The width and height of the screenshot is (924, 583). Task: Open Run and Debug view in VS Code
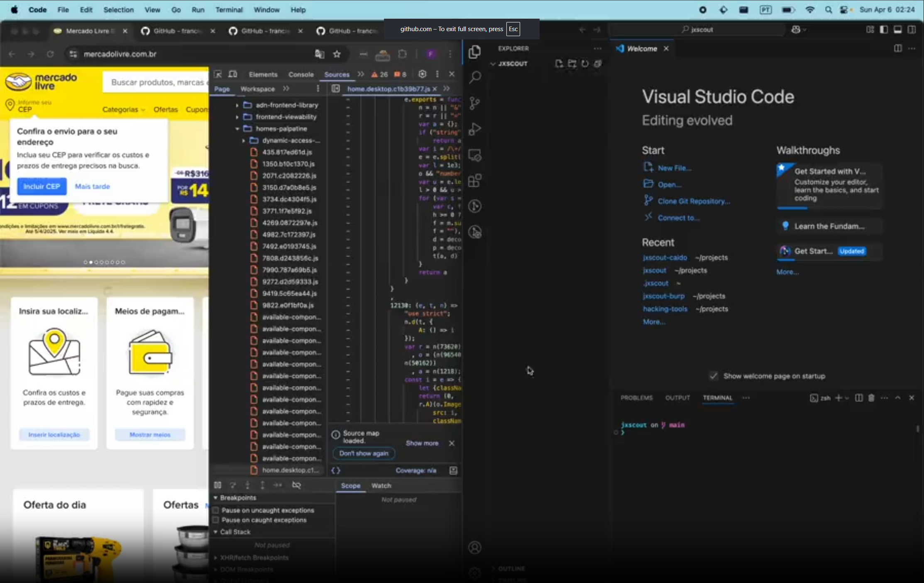pos(474,129)
